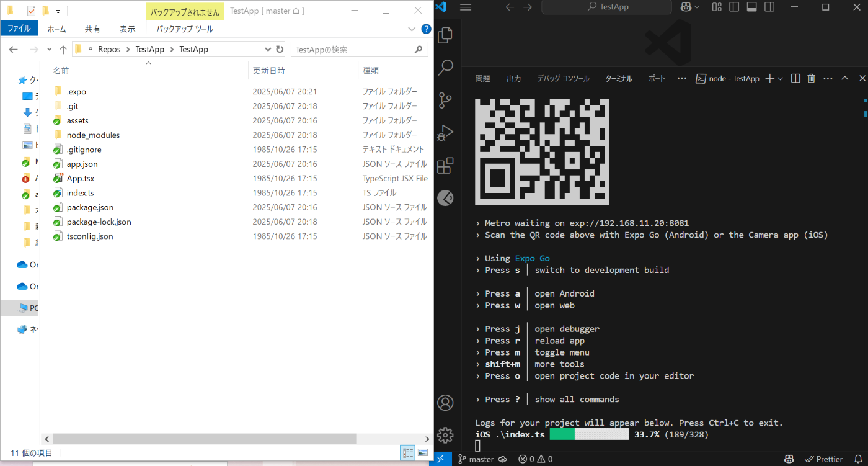Open the launch profile dropdown beside new terminal

coord(780,78)
